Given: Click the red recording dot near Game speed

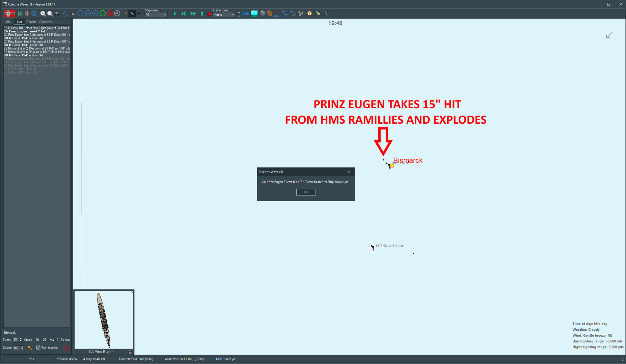Looking at the screenshot, I should (x=209, y=14).
